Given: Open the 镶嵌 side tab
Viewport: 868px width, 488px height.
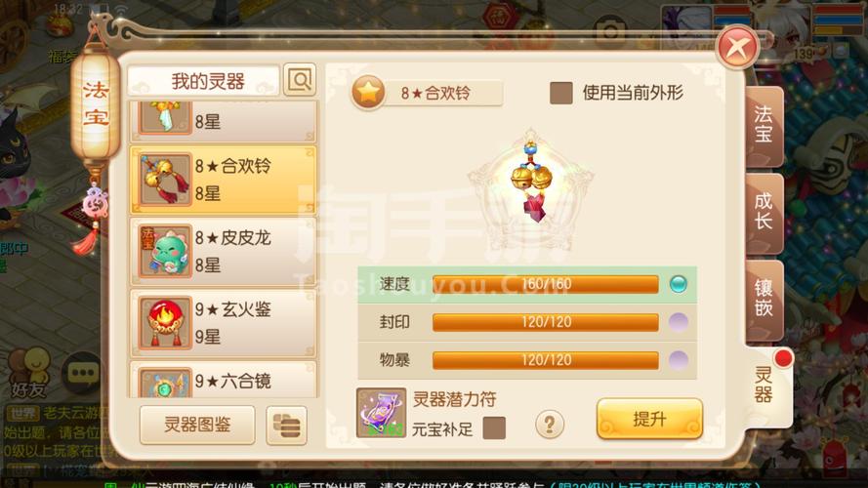Looking at the screenshot, I should [x=764, y=299].
